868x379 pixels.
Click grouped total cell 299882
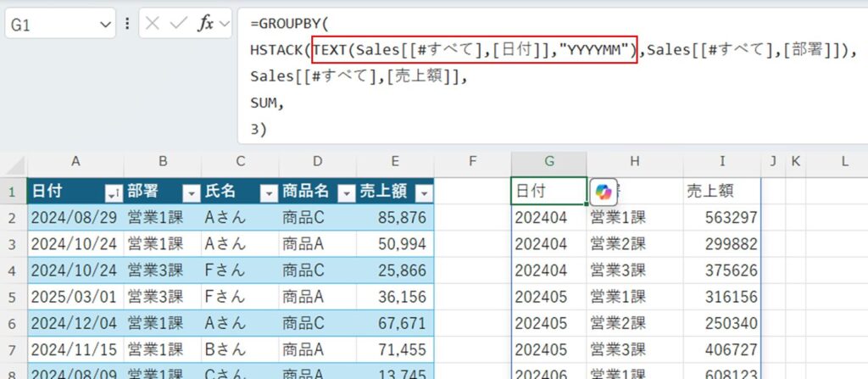tap(722, 244)
